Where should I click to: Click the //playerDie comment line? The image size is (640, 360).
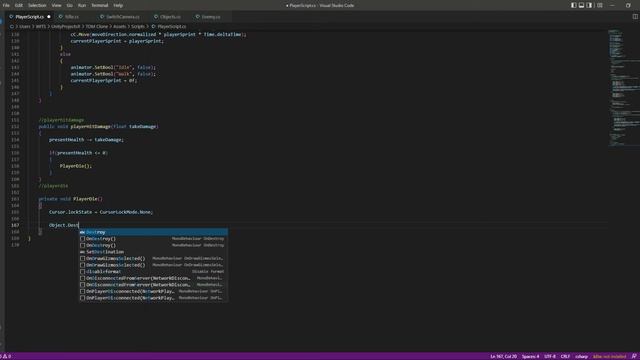[53, 186]
